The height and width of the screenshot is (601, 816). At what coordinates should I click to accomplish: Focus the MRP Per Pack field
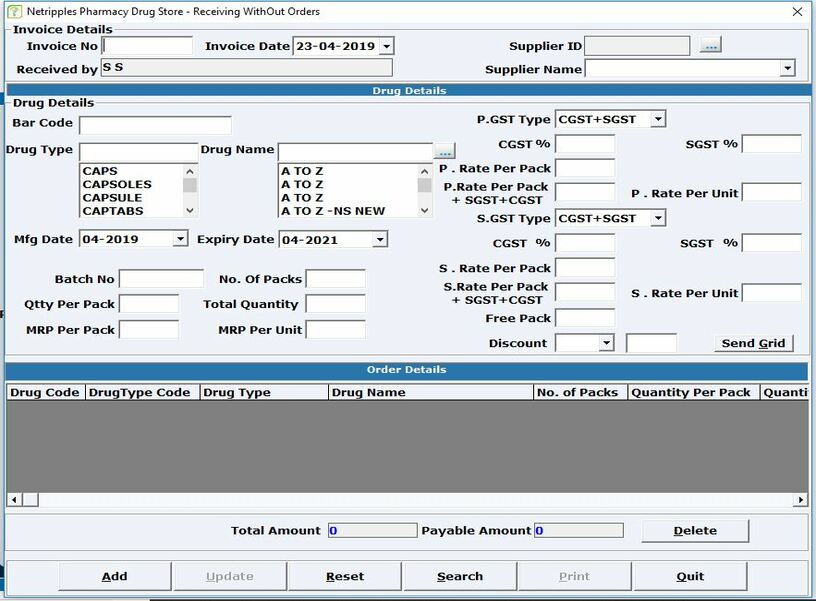pyautogui.click(x=149, y=329)
